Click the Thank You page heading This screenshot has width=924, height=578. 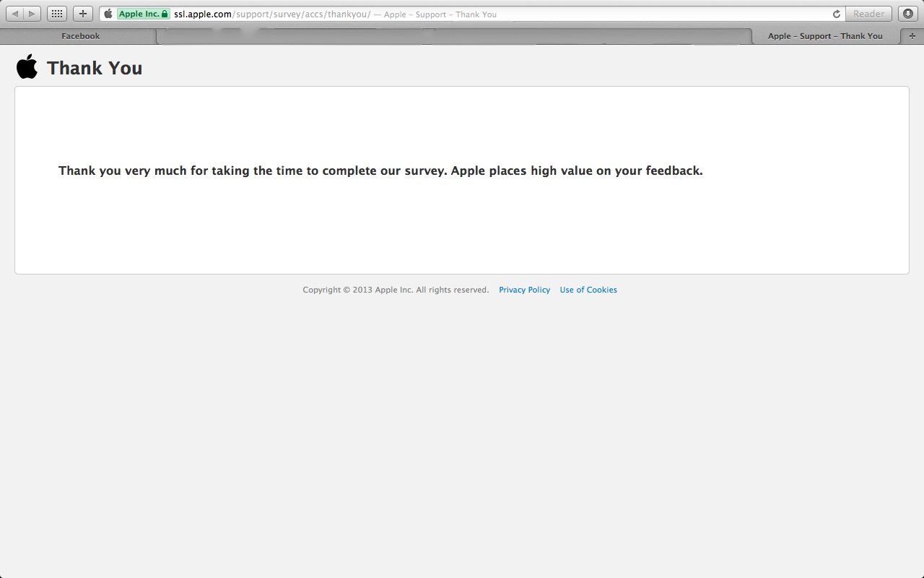point(95,68)
